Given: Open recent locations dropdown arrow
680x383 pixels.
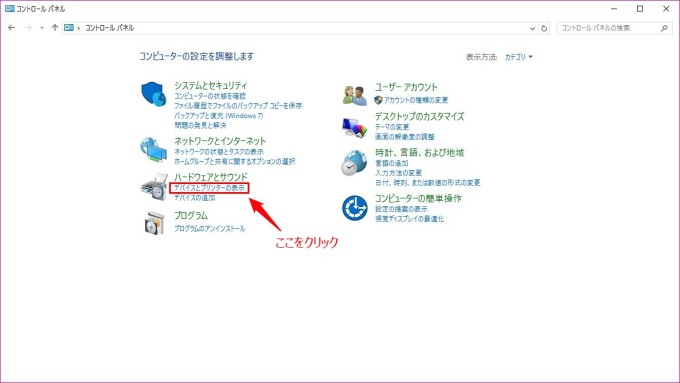Looking at the screenshot, I should coord(42,28).
